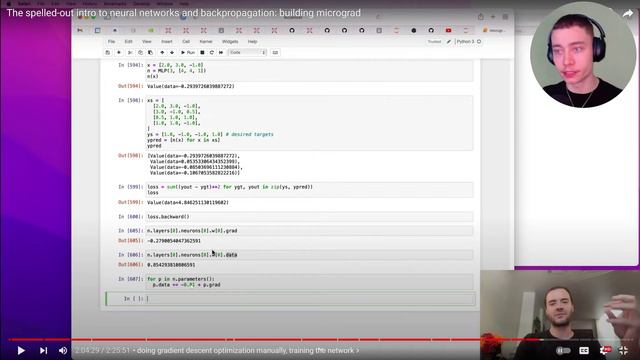Click the ypred output list
640x360 pixels.
(195, 164)
